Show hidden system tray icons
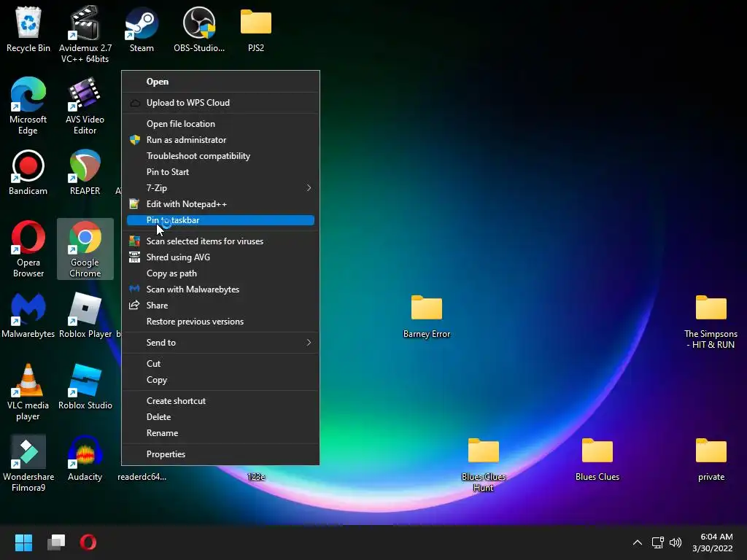This screenshot has height=560, width=747. pyautogui.click(x=638, y=542)
